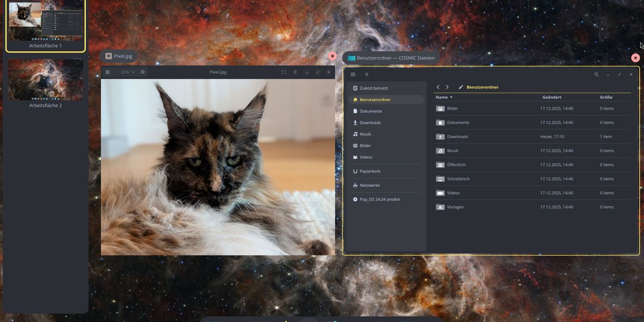This screenshot has height=322, width=644.
Task: Toggle the file manager sidebar panel
Action: (x=353, y=75)
